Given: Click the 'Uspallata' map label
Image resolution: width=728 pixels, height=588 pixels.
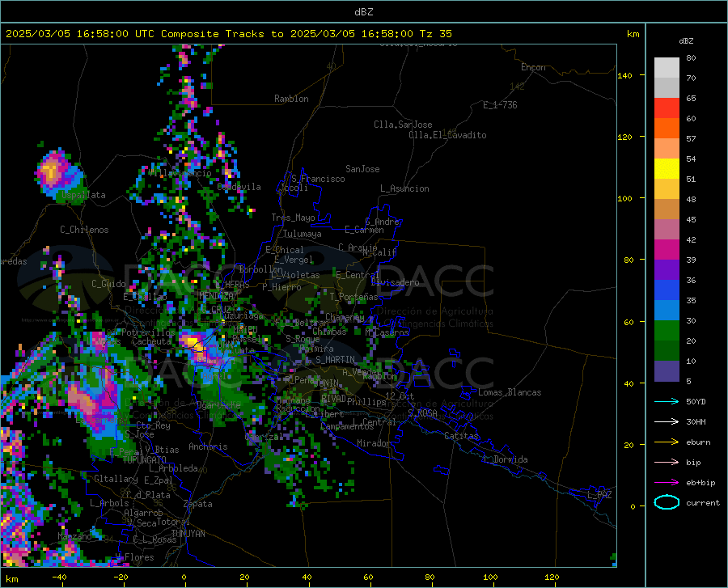Looking at the screenshot, I should [83, 196].
